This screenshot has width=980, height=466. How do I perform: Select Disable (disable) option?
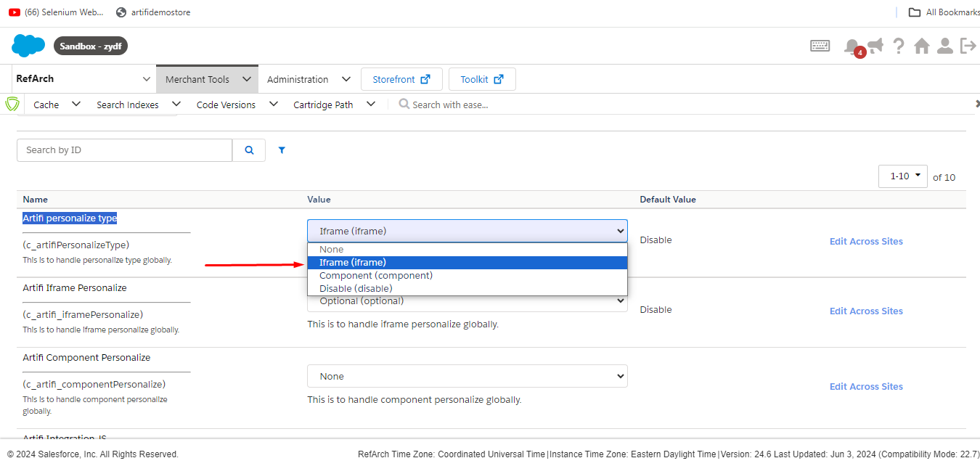[x=467, y=288]
